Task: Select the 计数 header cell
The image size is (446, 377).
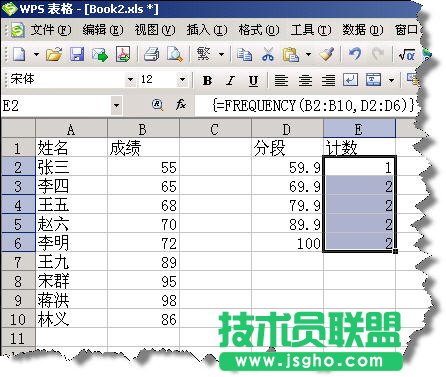Action: [359, 148]
